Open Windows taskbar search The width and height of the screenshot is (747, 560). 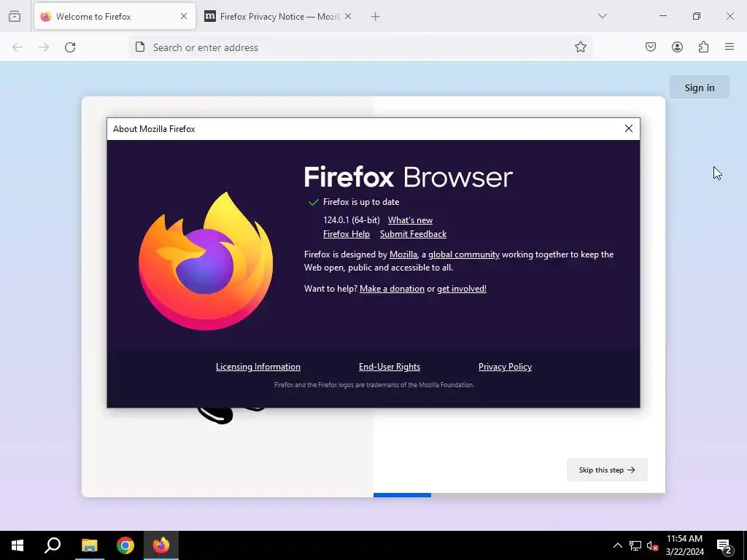pyautogui.click(x=53, y=545)
